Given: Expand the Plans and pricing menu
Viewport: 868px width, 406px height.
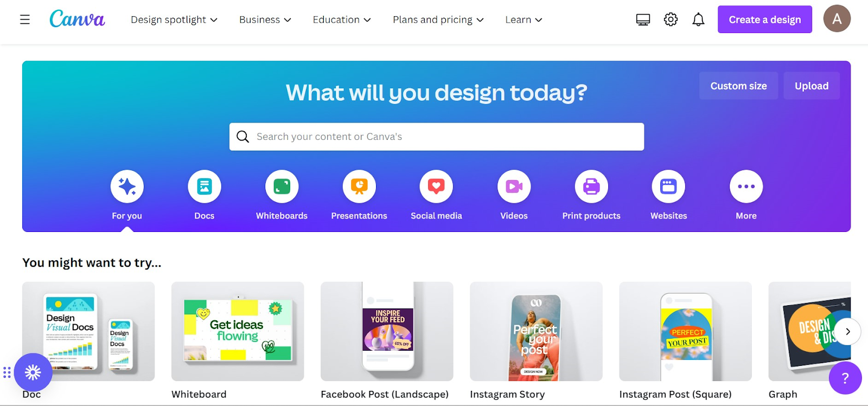Looking at the screenshot, I should [x=438, y=20].
